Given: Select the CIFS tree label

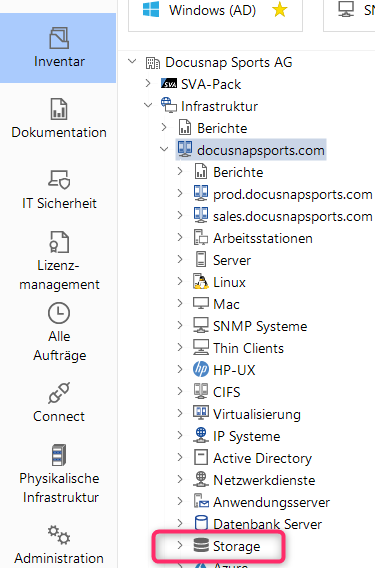Looking at the screenshot, I should (226, 392).
